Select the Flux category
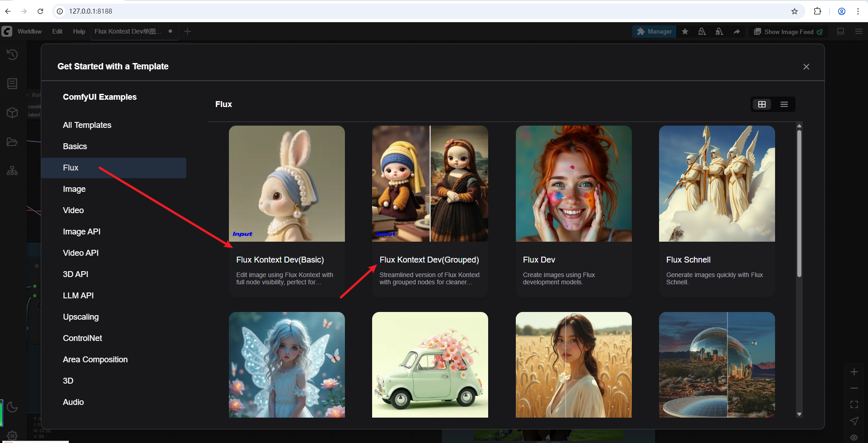 (x=114, y=168)
